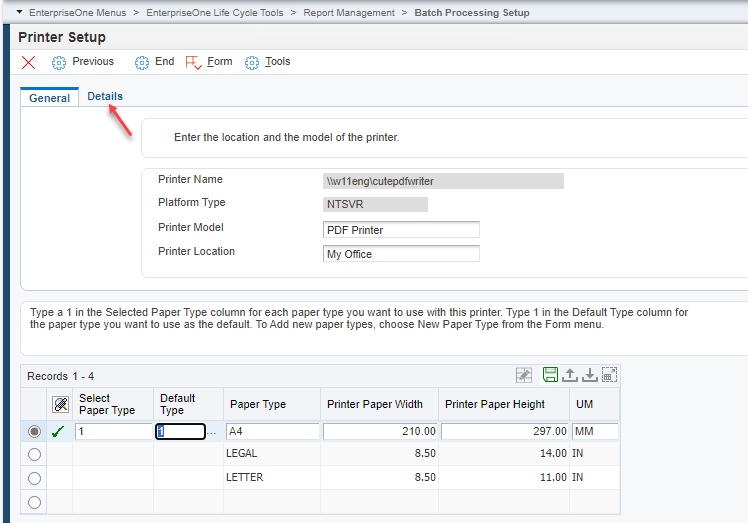Go to EnterpriseOne Life Cycle Tools breadcrumb

pos(215,13)
